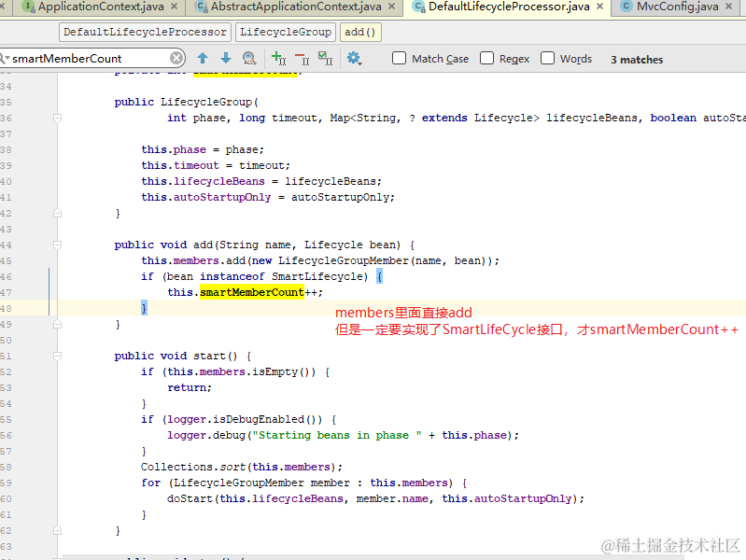Click 'for (LifecycleGroupMember member' loop line
The image size is (746, 560).
[304, 483]
